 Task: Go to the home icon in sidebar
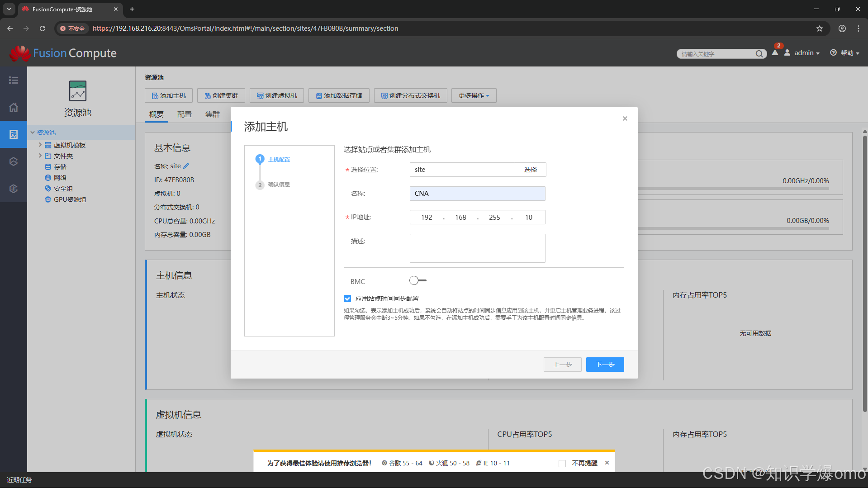pos(14,107)
